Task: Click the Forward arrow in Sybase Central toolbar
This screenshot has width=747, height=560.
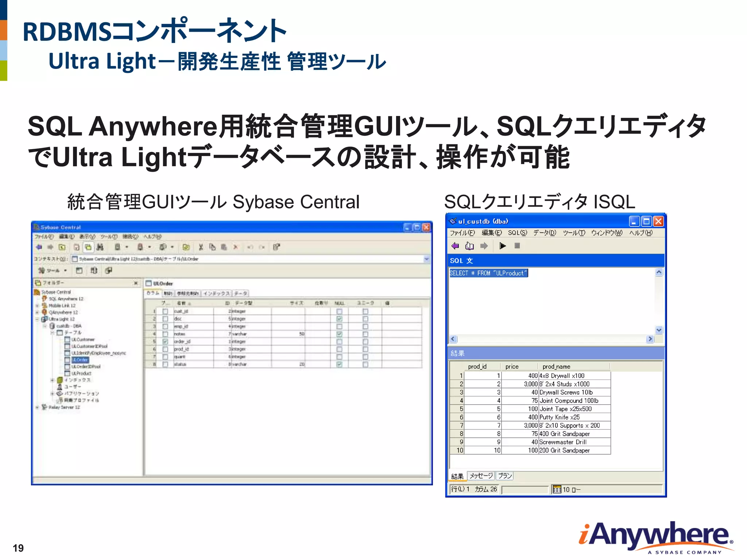Action: (50, 247)
